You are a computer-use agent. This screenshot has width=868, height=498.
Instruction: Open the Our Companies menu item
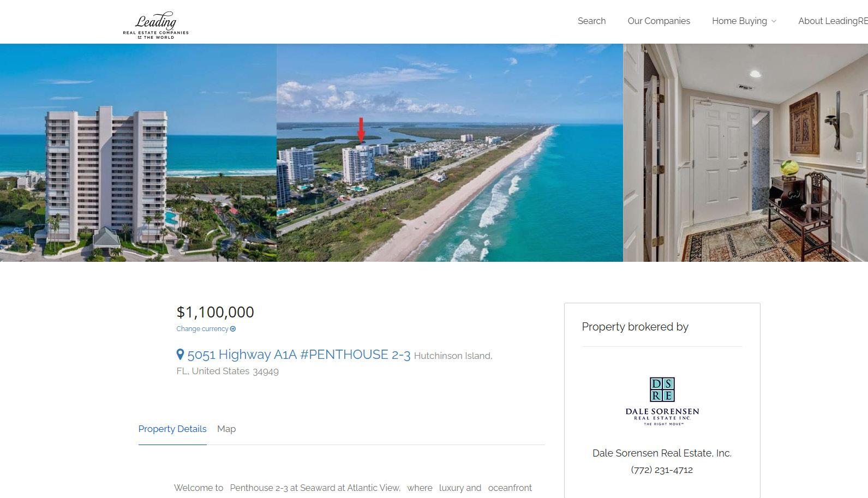click(x=659, y=21)
